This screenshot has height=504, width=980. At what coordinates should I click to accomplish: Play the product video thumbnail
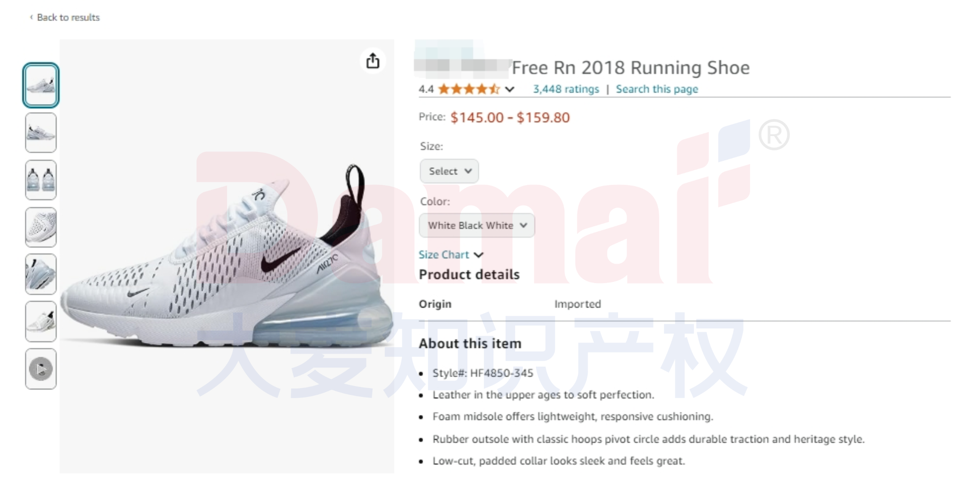pos(41,369)
